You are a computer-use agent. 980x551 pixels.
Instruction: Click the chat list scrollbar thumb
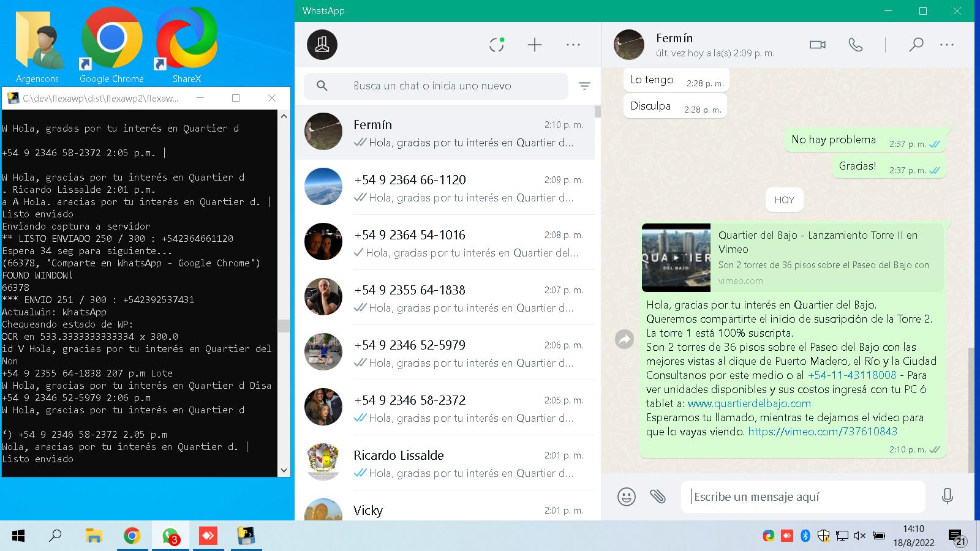597,111
